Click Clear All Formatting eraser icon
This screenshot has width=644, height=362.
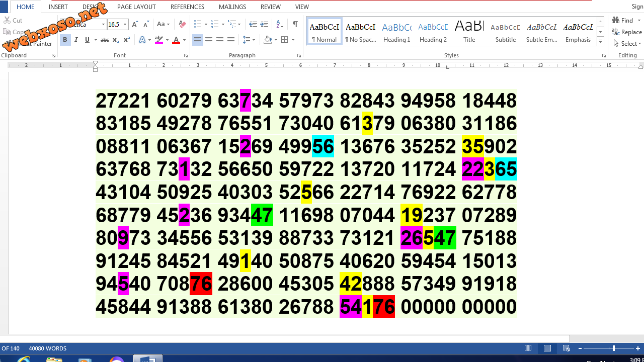[x=182, y=24]
